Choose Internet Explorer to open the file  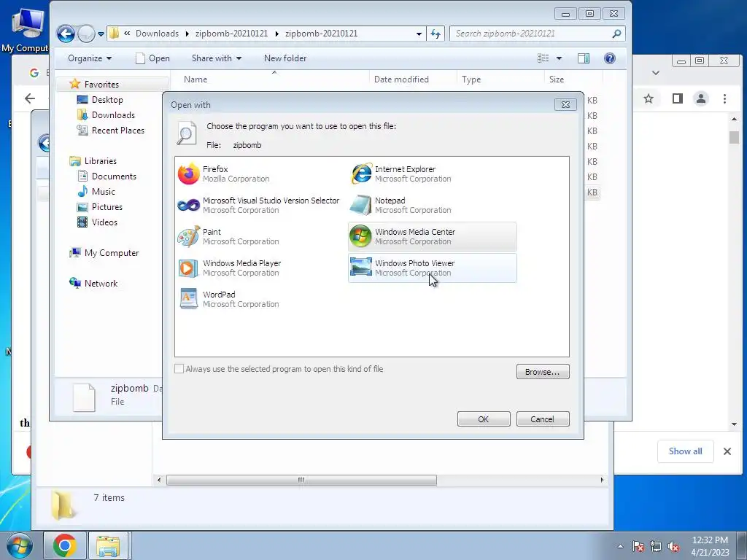(x=432, y=174)
